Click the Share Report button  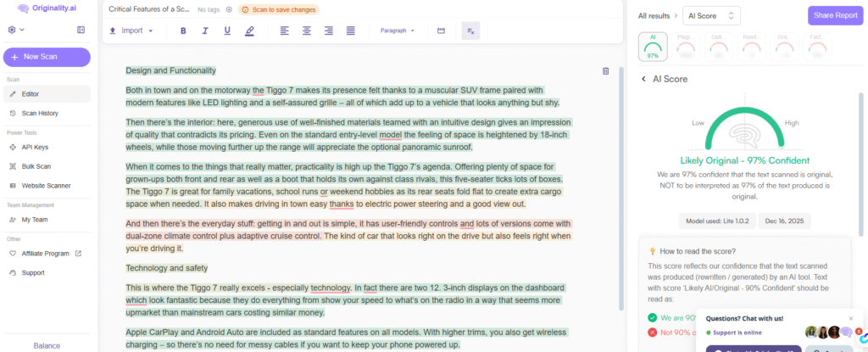834,15
